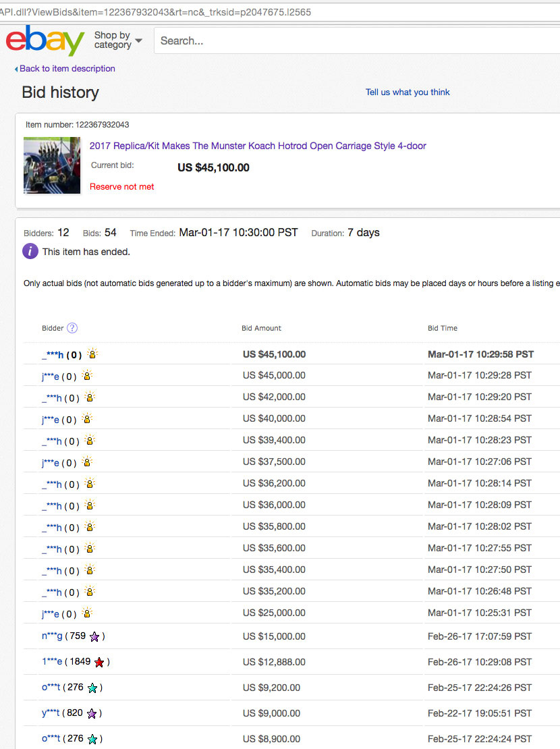
Task: Select the US $12,888.00 bid amount
Action: [274, 662]
